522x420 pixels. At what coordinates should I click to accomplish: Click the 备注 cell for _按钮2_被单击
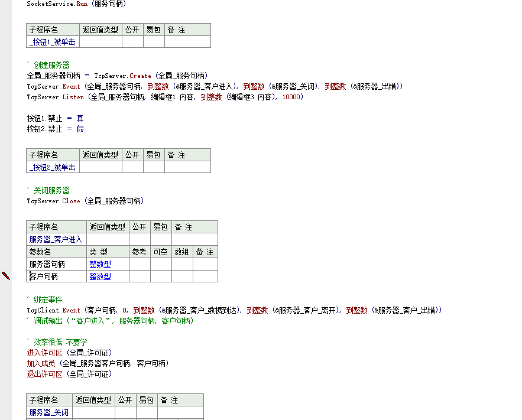(x=188, y=167)
